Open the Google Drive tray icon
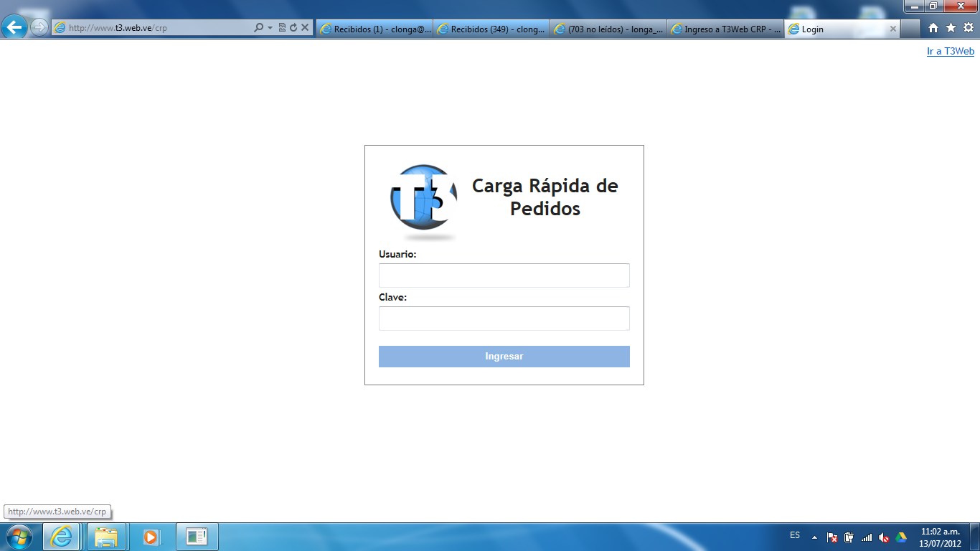The image size is (980, 551). click(x=901, y=537)
